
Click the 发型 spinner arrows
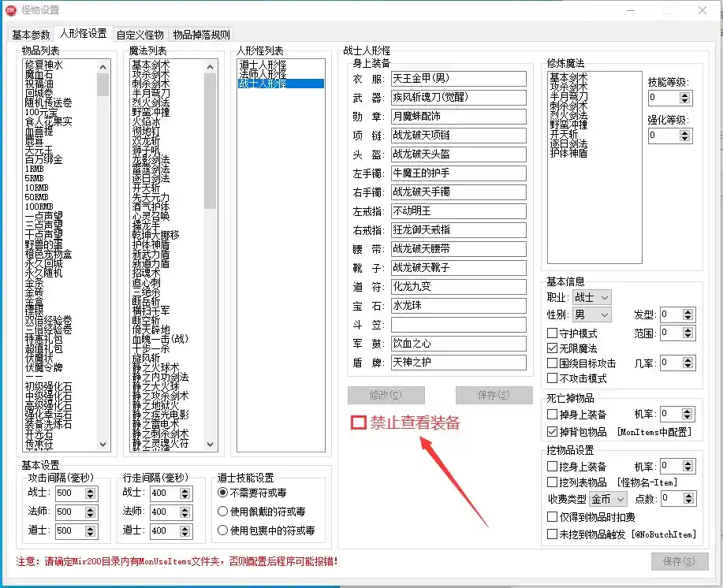click(x=688, y=314)
